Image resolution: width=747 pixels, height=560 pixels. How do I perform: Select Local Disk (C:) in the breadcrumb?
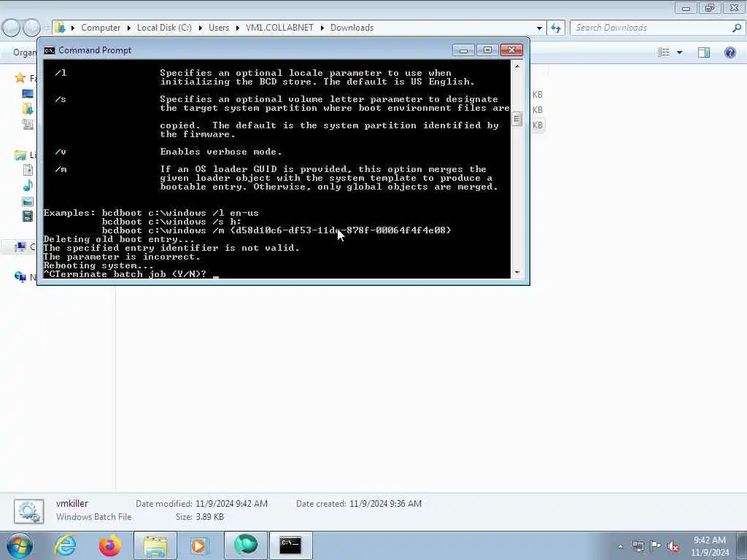click(x=164, y=28)
